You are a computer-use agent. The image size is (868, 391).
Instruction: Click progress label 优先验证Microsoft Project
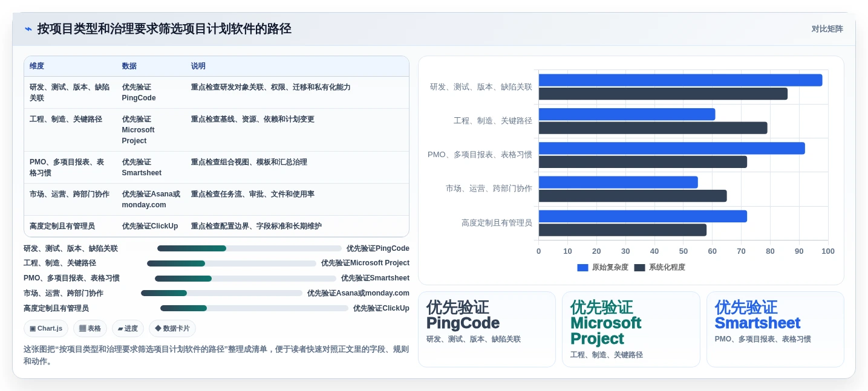pyautogui.click(x=365, y=263)
